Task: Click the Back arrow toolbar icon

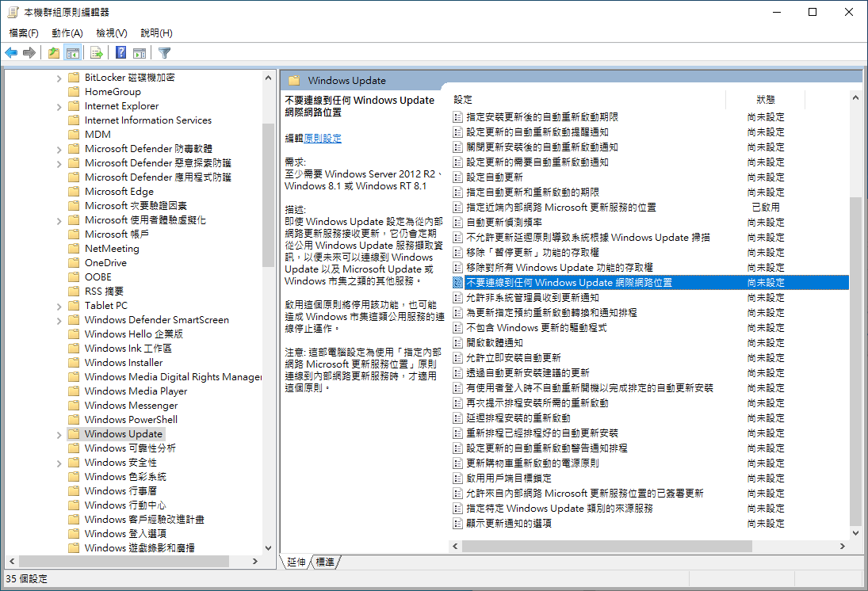Action: [x=11, y=52]
